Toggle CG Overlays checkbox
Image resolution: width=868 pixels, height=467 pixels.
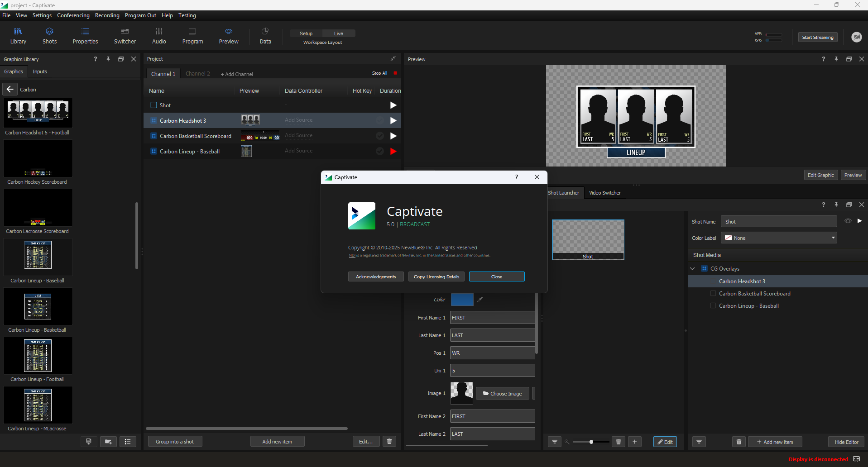pos(704,268)
